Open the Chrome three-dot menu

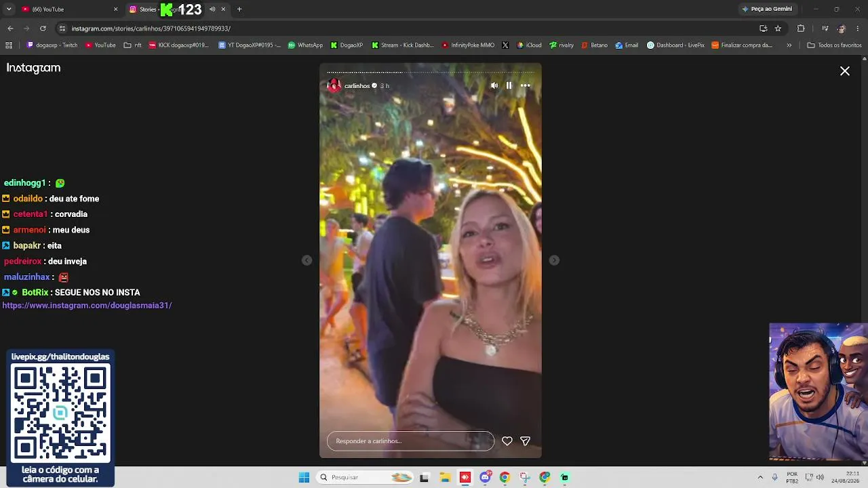coord(857,28)
